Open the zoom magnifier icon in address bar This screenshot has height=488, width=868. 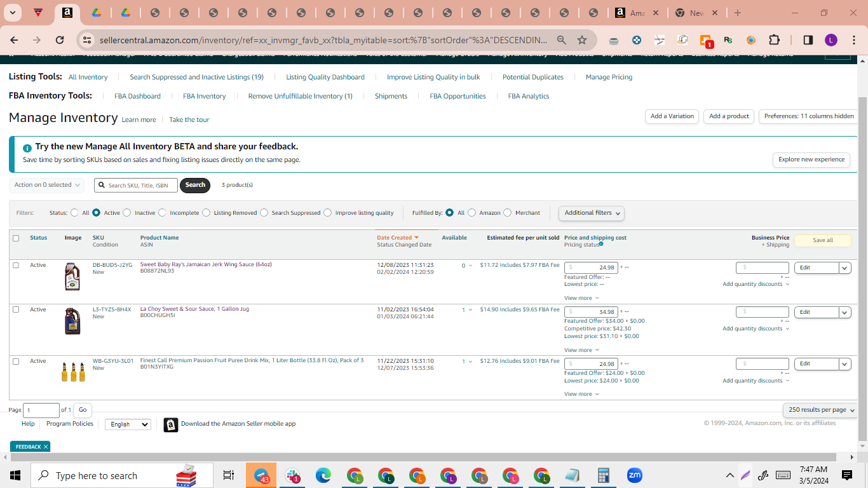(562, 40)
